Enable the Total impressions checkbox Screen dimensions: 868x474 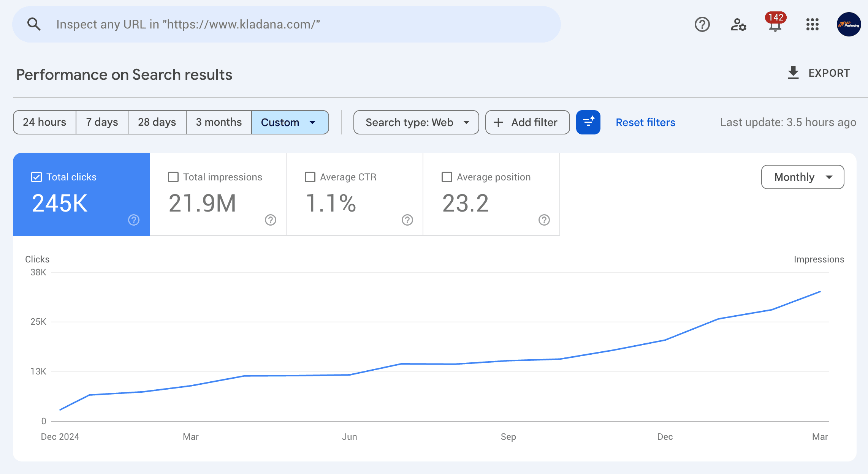(x=173, y=177)
